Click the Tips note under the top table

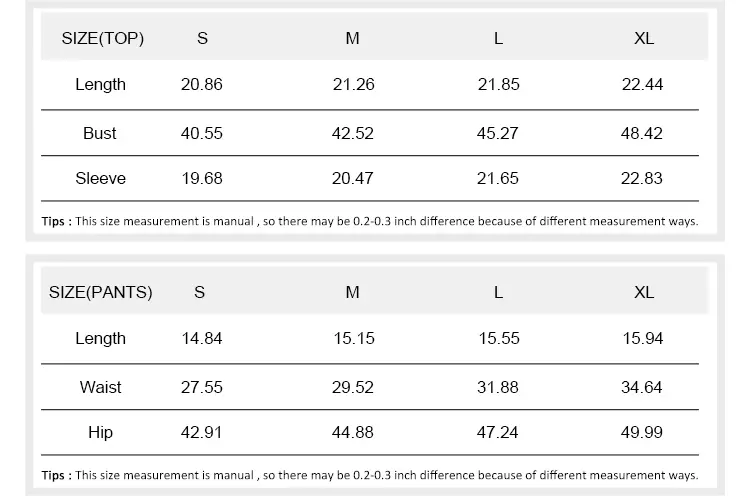point(370,221)
